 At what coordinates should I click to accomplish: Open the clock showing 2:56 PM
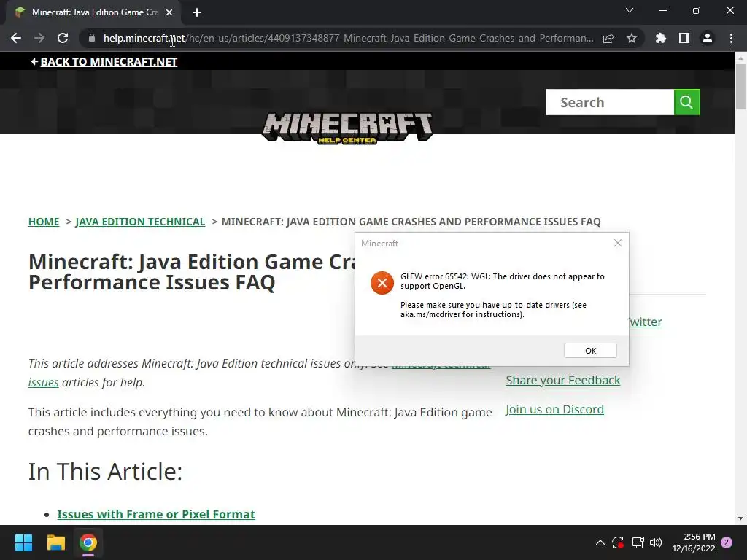pyautogui.click(x=694, y=542)
